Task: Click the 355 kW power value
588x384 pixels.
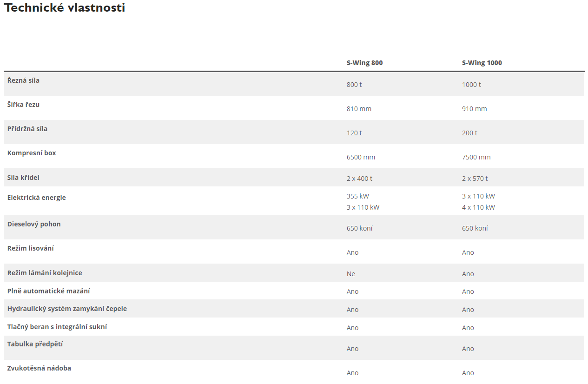Action: (357, 196)
